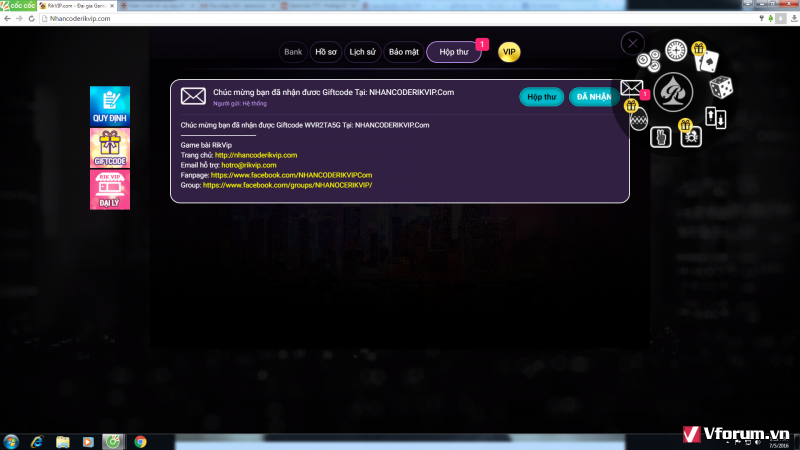Click the gift badge on playing cards
The height and width of the screenshot is (450, 800).
[x=698, y=48]
